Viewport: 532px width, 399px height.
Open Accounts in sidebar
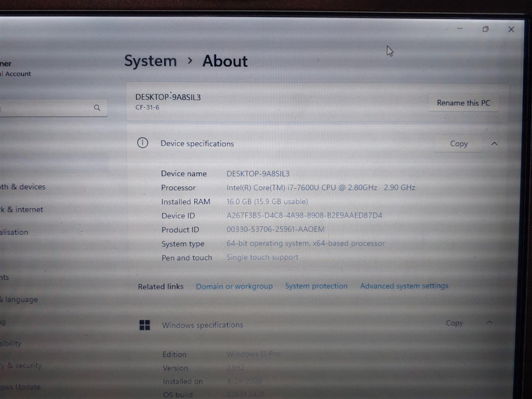[5, 277]
